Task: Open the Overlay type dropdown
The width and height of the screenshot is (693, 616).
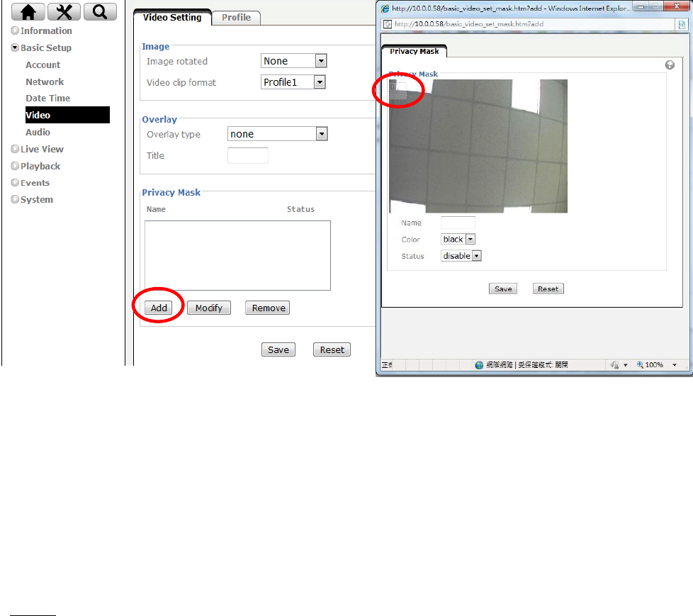Action: [x=278, y=133]
